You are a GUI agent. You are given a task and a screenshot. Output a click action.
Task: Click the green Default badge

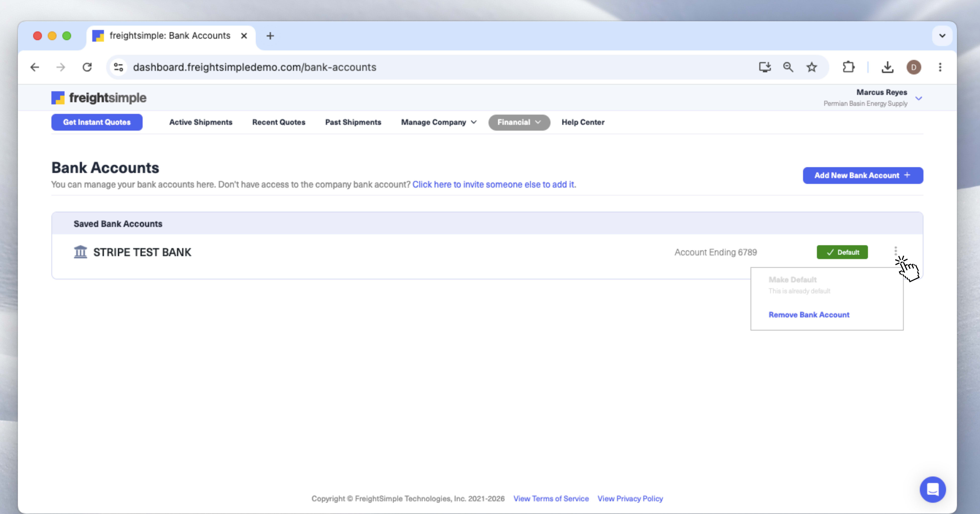coord(842,252)
